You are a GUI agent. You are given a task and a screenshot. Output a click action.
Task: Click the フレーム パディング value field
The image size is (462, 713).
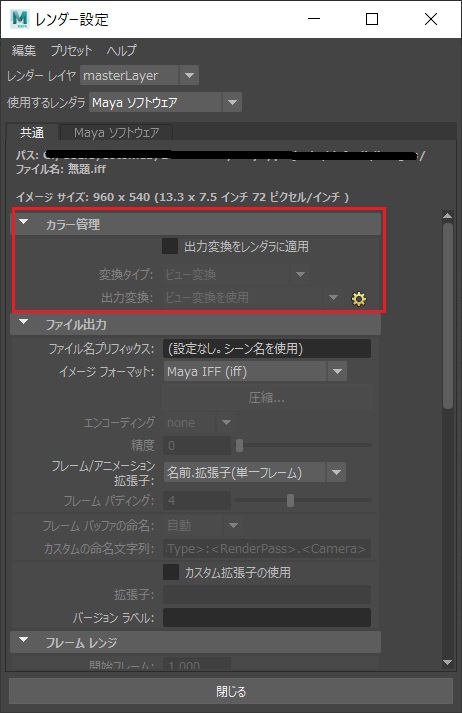[x=197, y=500]
